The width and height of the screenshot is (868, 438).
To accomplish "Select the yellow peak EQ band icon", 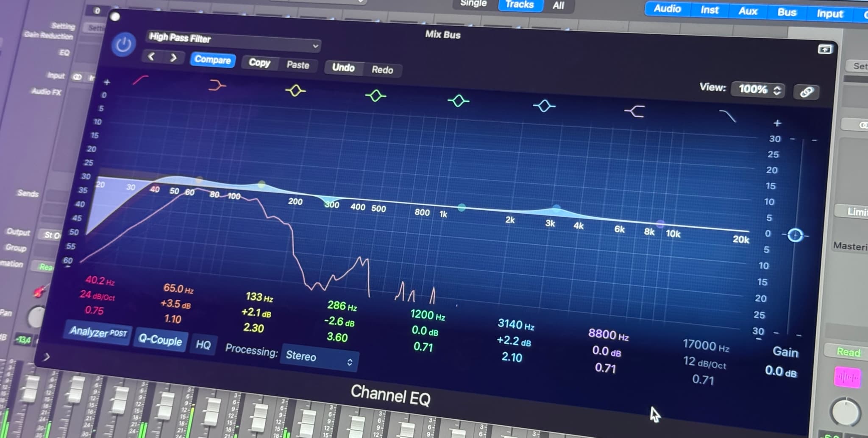I will [295, 90].
